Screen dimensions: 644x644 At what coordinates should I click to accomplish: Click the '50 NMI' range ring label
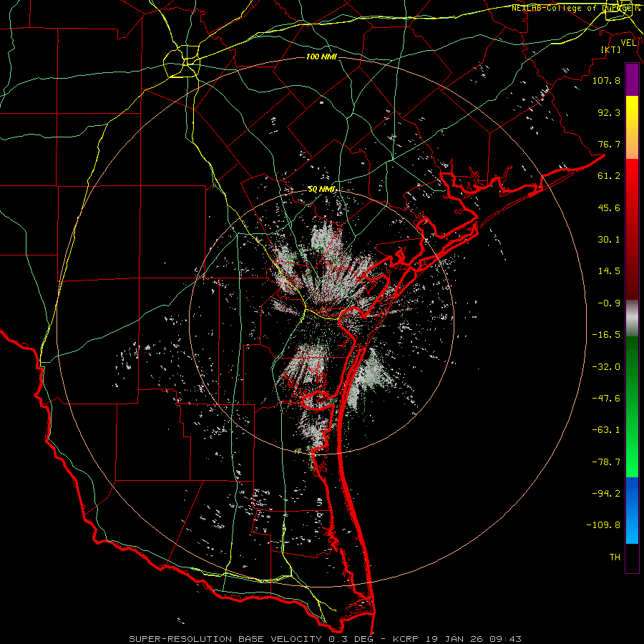(321, 190)
